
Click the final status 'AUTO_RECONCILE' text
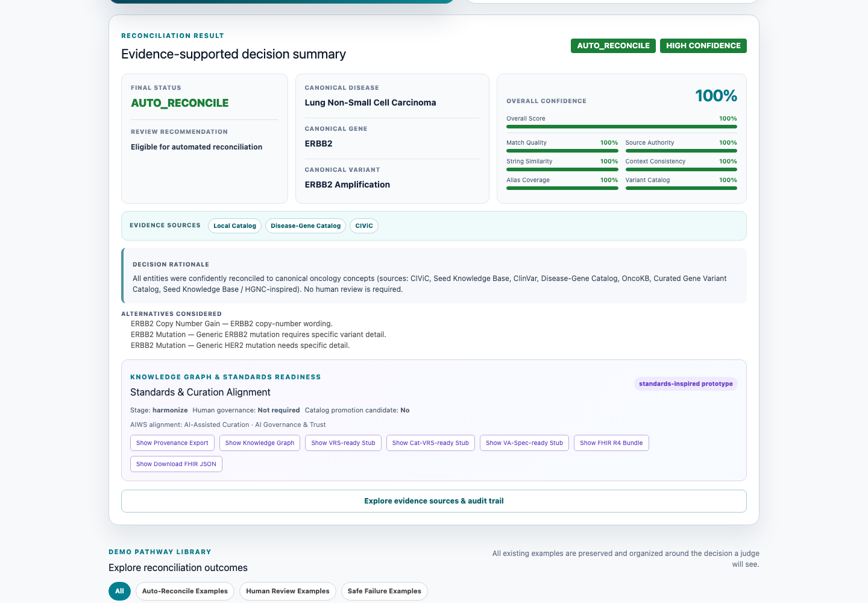click(x=180, y=103)
